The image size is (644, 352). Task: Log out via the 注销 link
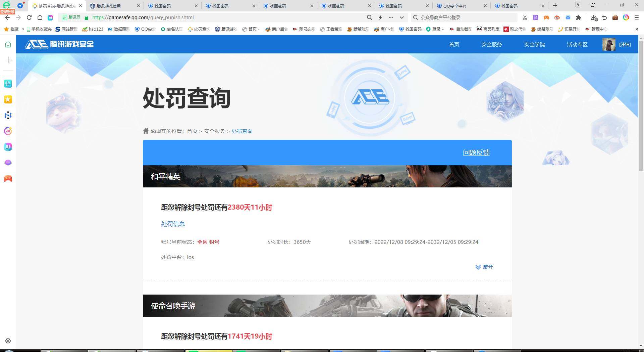pyautogui.click(x=625, y=44)
